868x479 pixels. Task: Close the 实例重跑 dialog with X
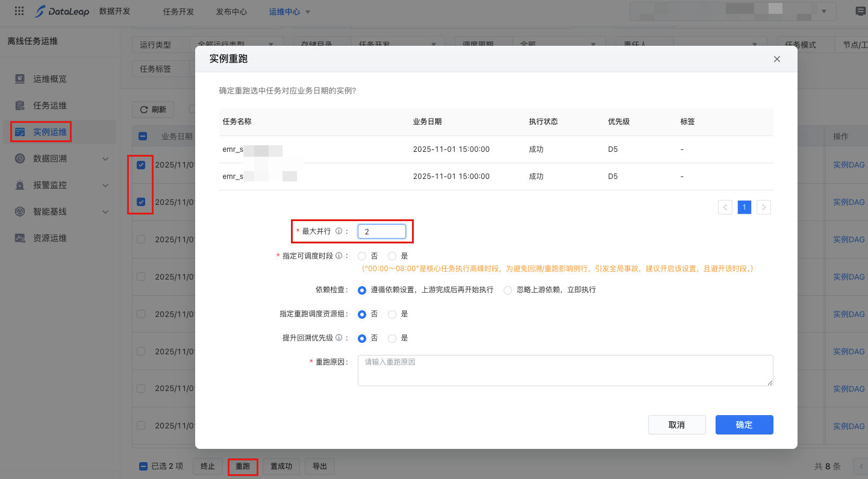[x=776, y=59]
